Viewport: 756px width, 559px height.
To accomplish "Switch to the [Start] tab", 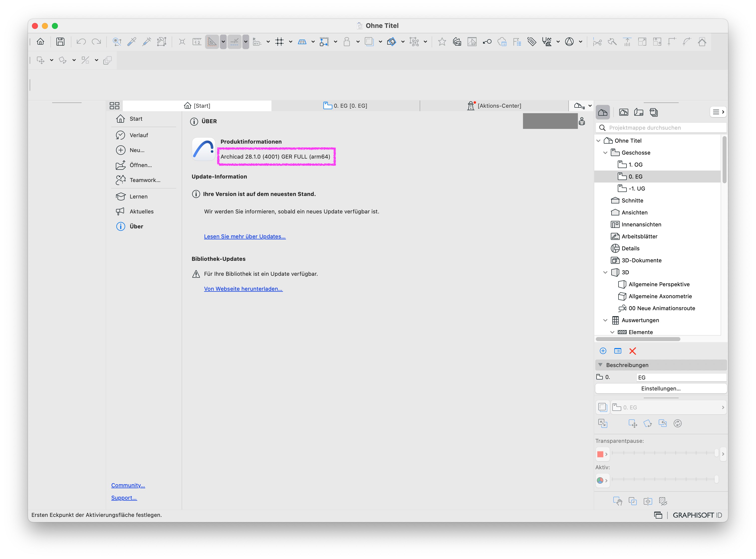I will pyautogui.click(x=197, y=105).
